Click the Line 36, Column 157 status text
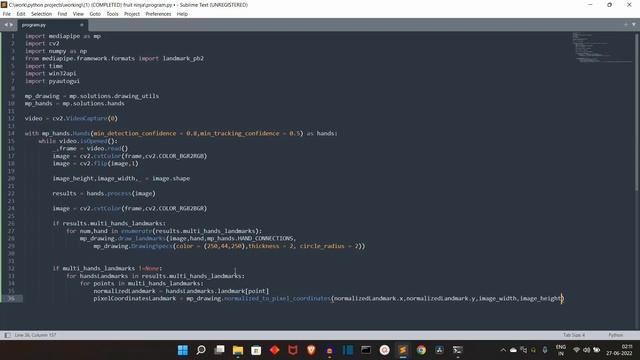This screenshot has width=640, height=360. click(36, 335)
